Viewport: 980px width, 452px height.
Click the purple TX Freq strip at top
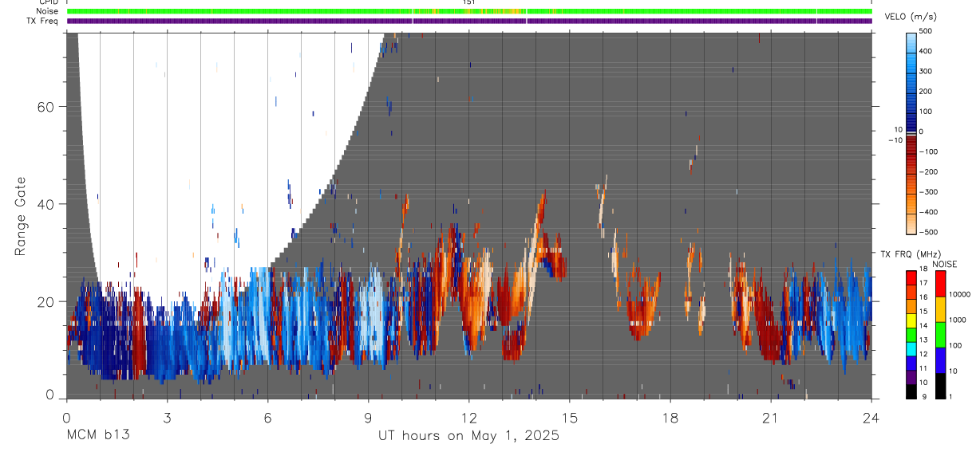coord(469,21)
